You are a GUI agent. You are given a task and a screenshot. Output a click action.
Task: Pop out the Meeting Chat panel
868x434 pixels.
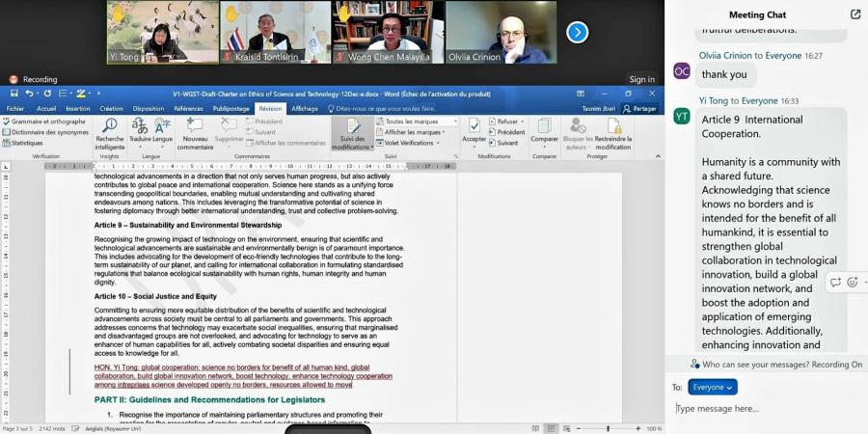[854, 14]
